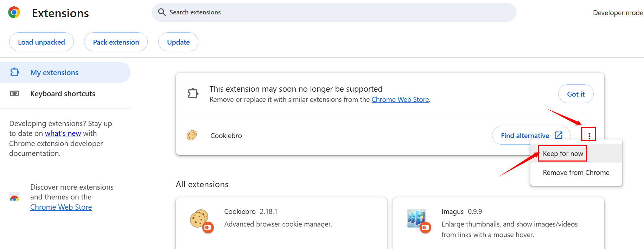
Task: Click the Imagus extension icon
Action: point(416,218)
